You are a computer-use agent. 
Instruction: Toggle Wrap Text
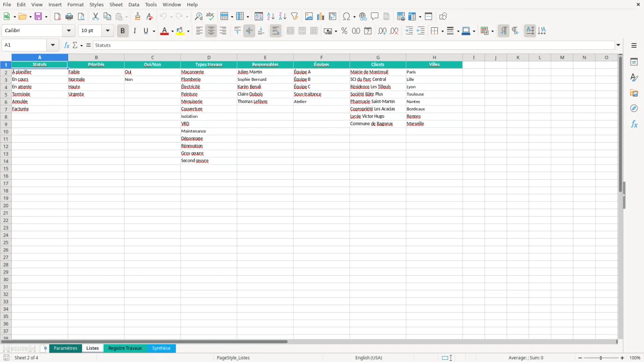coord(275,31)
